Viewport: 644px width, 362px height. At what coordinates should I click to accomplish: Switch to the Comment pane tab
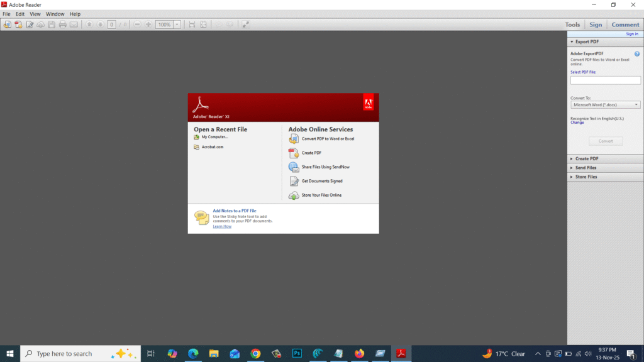click(625, 25)
